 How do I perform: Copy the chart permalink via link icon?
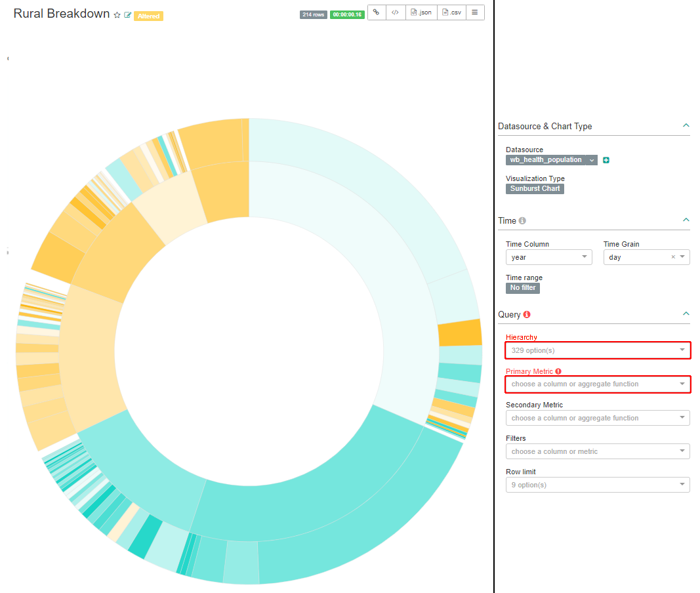(377, 12)
